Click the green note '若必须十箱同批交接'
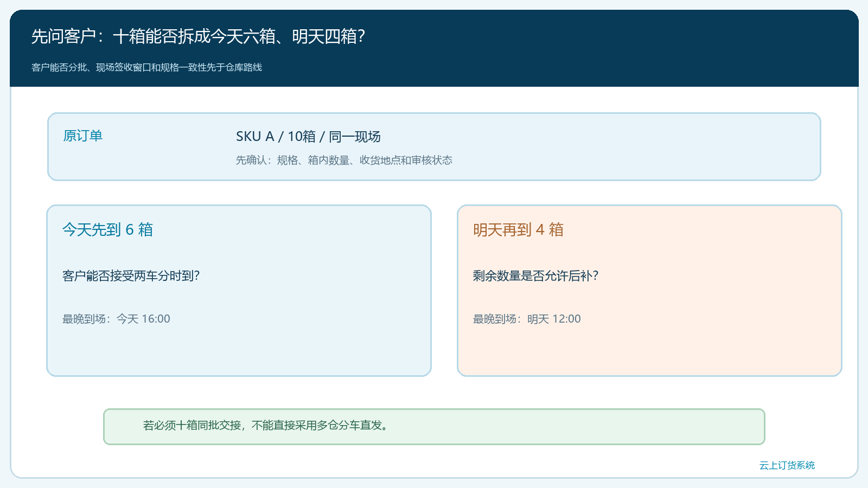Image resolution: width=868 pixels, height=488 pixels. tap(434, 426)
